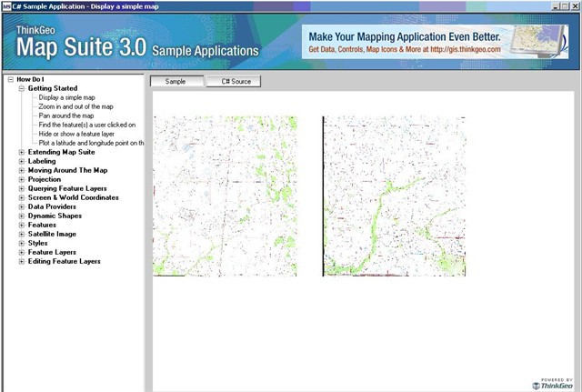Select 'Find the feature(s) a user clicked on'
The height and width of the screenshot is (392, 582).
point(87,125)
